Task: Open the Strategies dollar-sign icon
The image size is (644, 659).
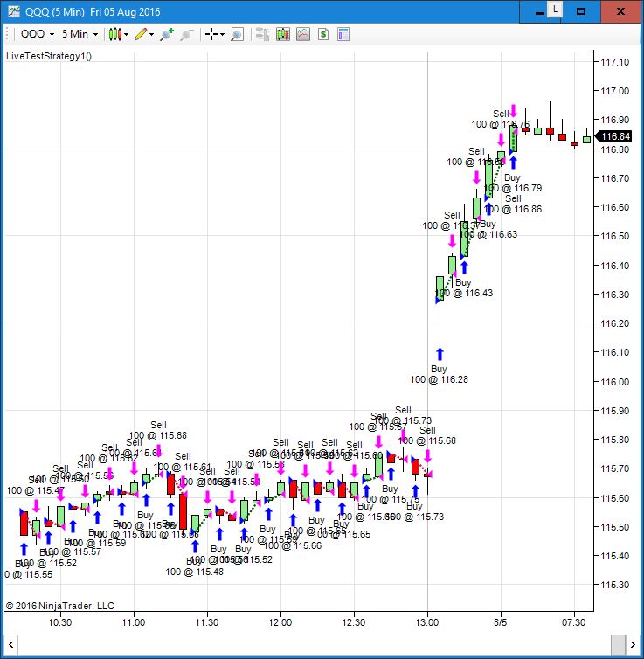Action: click(323, 34)
